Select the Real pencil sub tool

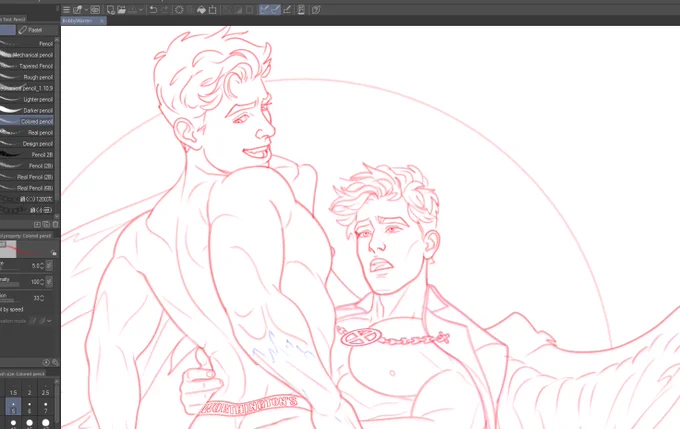click(x=26, y=132)
